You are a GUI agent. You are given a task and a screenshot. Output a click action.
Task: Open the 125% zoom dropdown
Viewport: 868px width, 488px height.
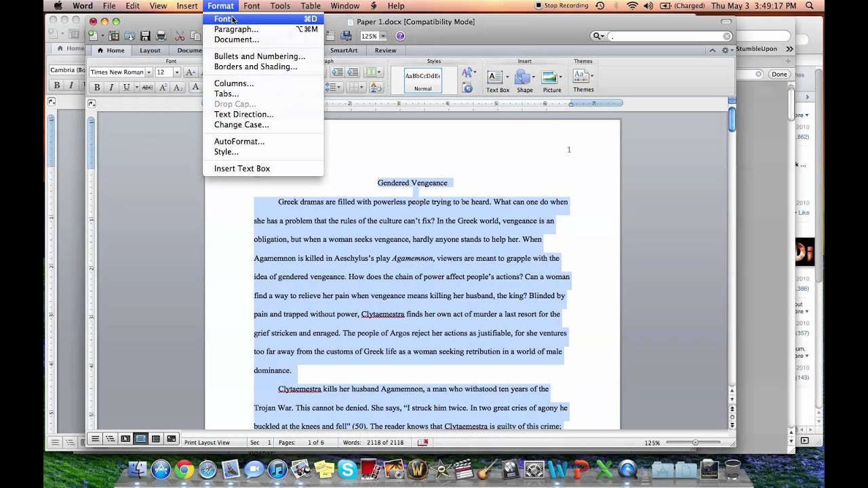383,36
